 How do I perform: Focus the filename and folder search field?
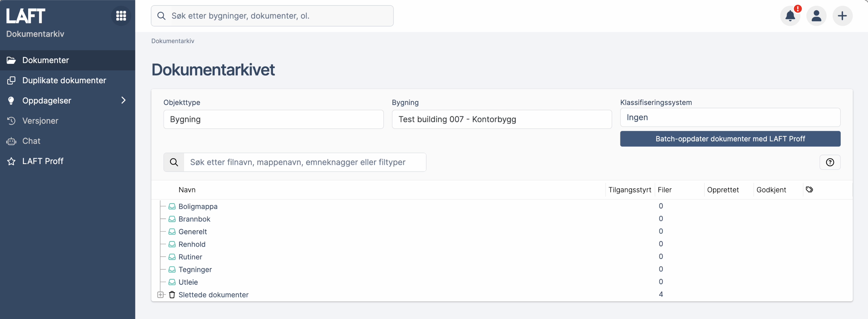(305, 162)
